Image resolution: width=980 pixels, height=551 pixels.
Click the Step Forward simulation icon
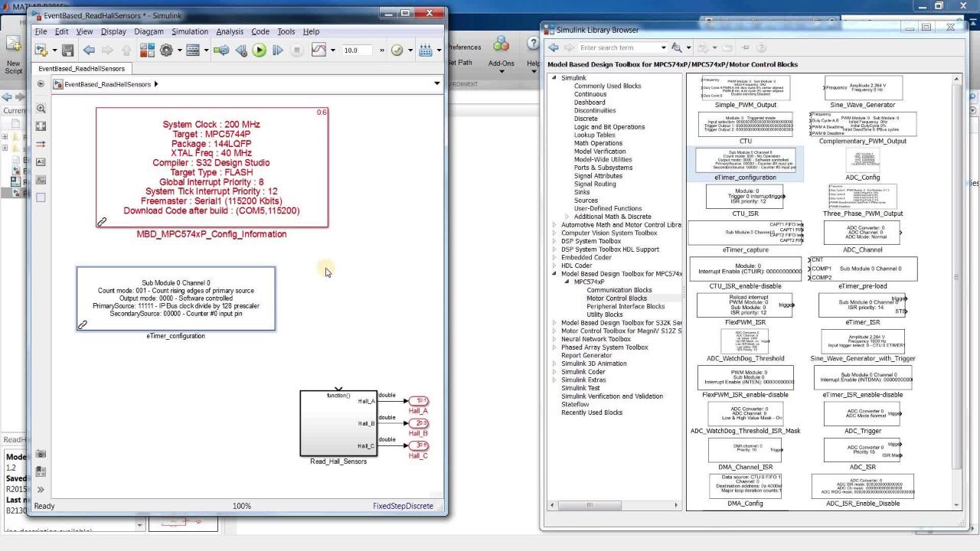277,51
